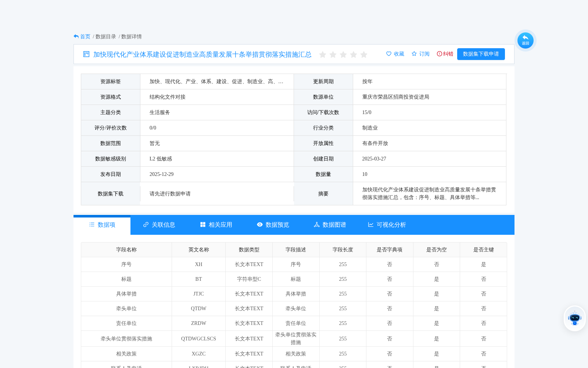The height and width of the screenshot is (368, 588).
Task: Click 字符串型C data type cell
Action: point(249,279)
